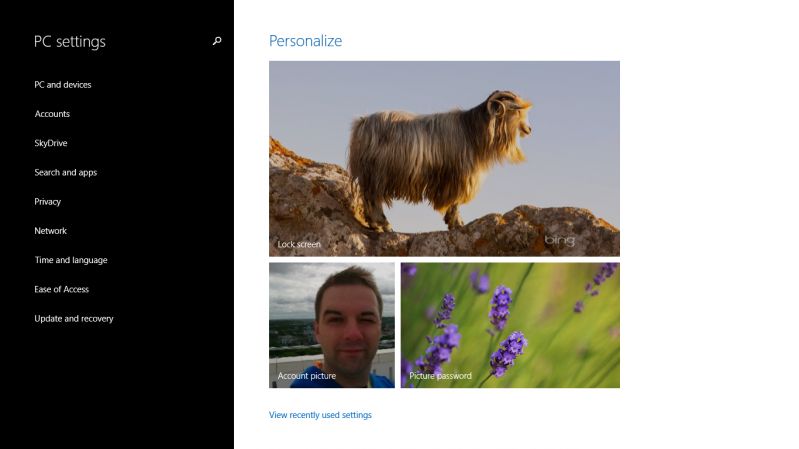Go to Update and recovery
799x449 pixels.
[x=73, y=319]
